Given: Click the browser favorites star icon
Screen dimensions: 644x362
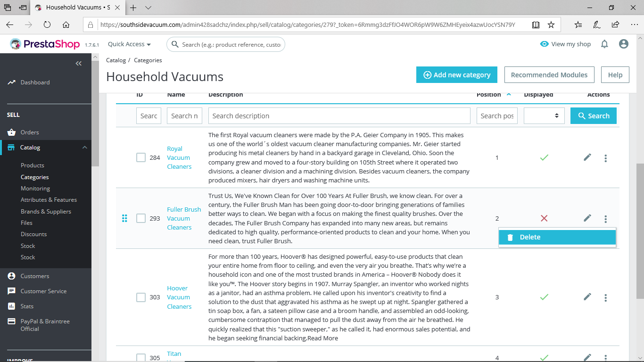Looking at the screenshot, I should 551,25.
